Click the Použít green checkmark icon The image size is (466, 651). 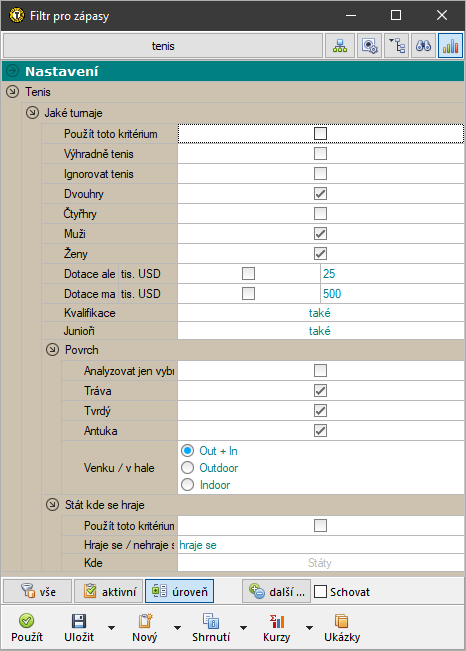27,621
